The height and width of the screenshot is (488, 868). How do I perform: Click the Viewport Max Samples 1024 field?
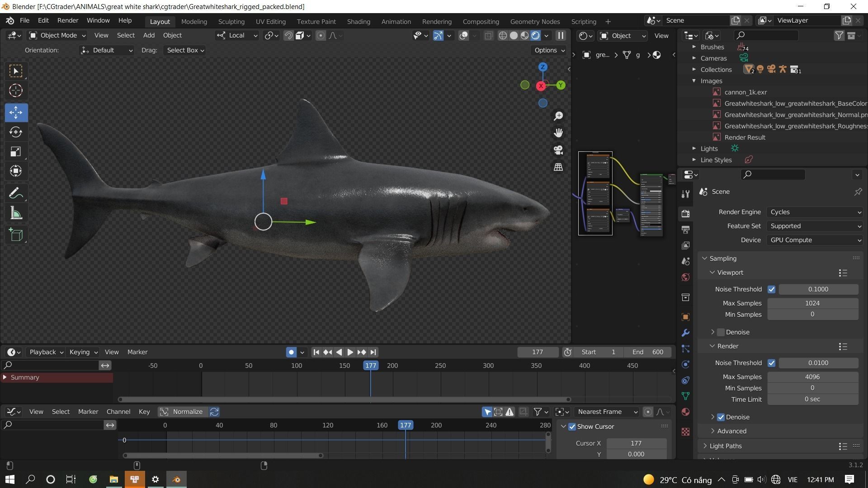(x=812, y=304)
